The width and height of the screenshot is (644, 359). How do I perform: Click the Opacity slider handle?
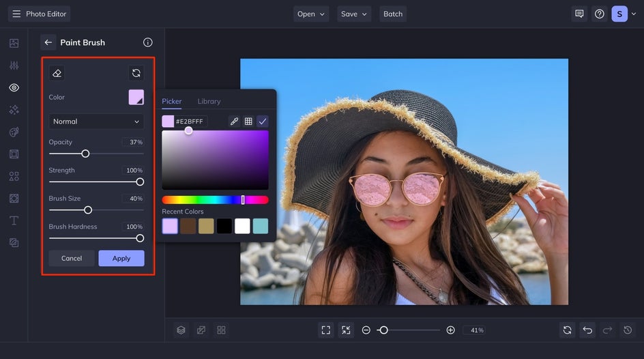click(x=85, y=154)
